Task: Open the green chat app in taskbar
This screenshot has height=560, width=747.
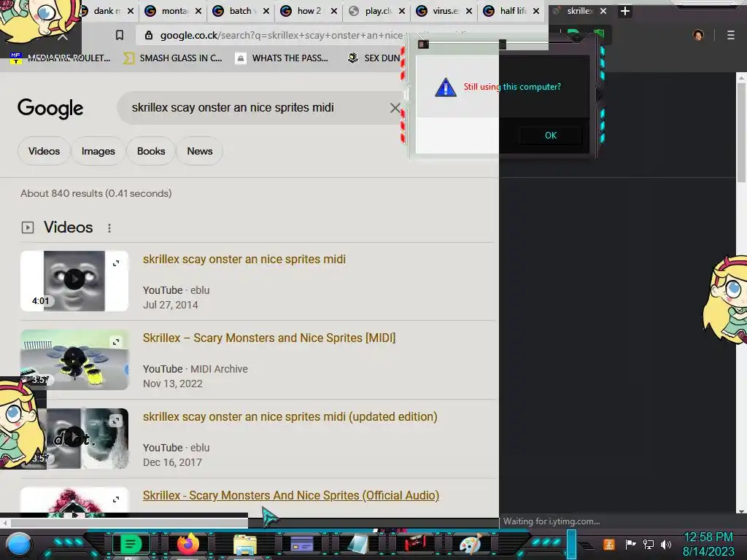Action: coord(131,544)
